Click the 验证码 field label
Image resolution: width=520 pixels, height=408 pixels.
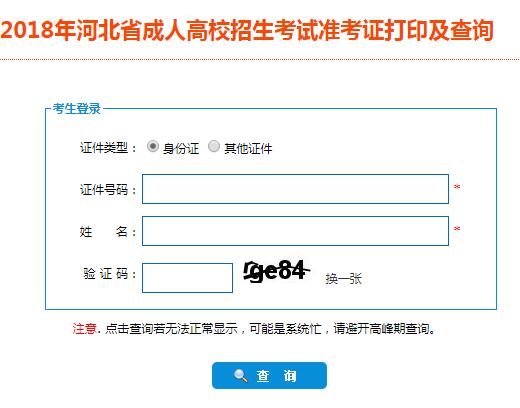110,274
